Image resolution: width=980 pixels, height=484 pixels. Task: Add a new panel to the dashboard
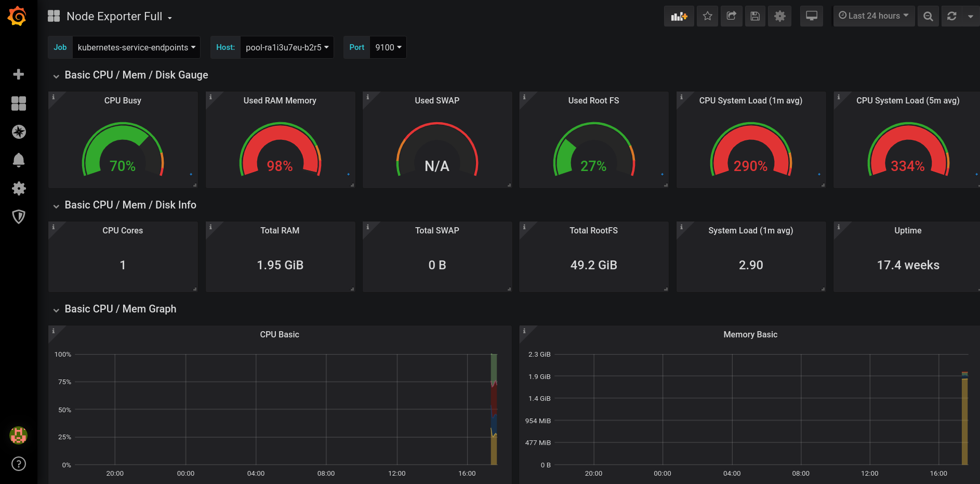[679, 16]
